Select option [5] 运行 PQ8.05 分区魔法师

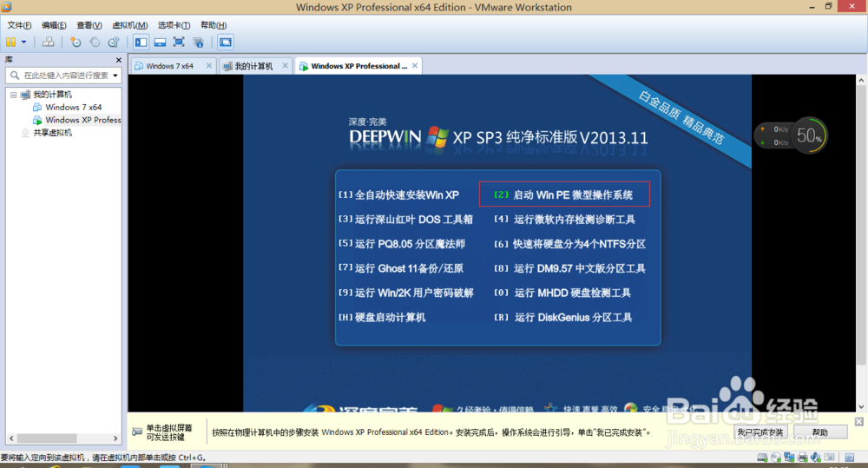coord(402,244)
